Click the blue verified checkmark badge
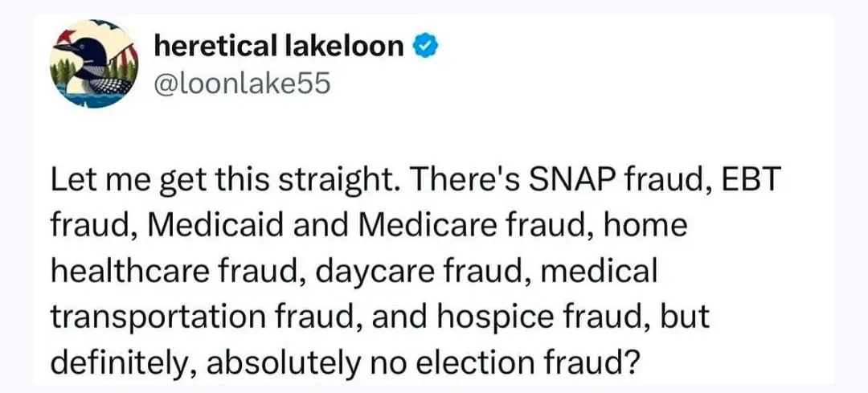Screen dimensions: 868x393 424,47
